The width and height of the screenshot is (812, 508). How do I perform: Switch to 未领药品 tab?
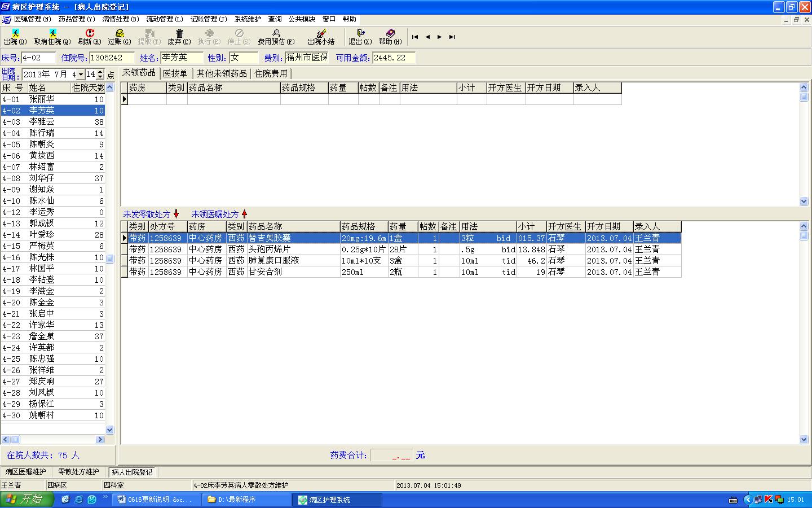pos(139,73)
